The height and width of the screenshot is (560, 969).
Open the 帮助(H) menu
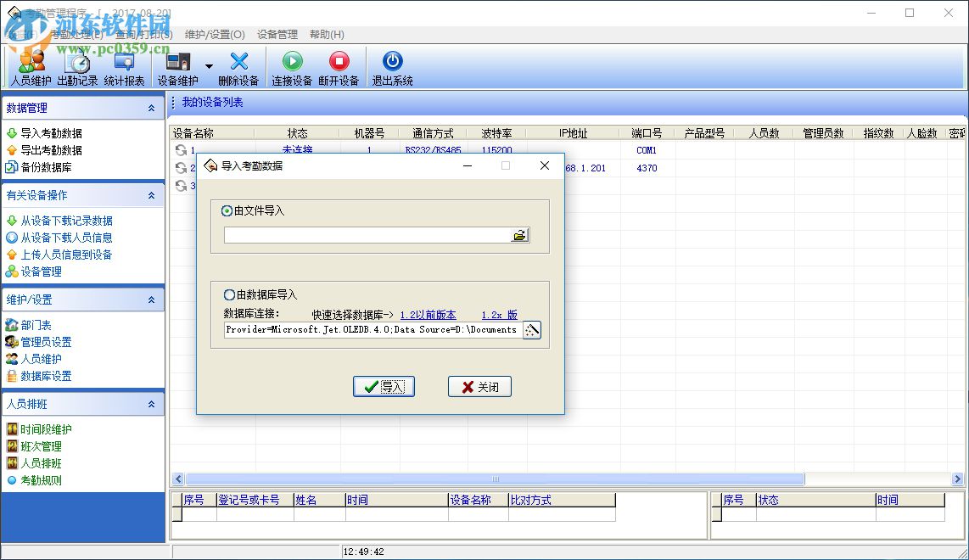point(326,35)
